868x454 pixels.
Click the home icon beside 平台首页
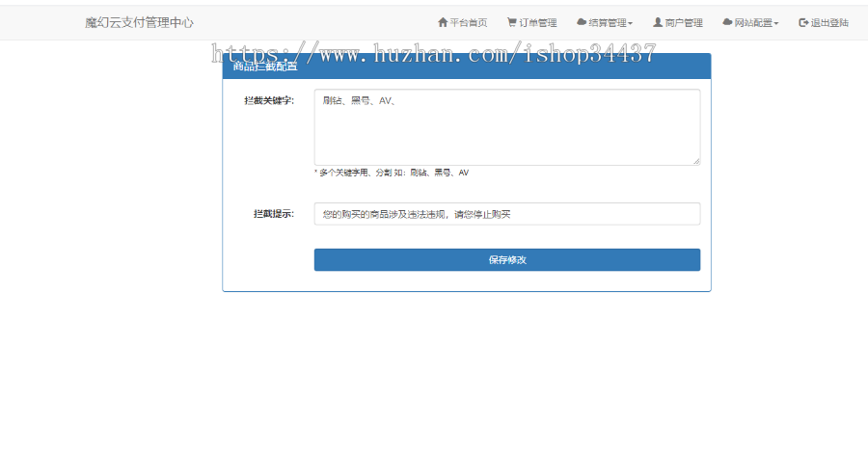443,22
